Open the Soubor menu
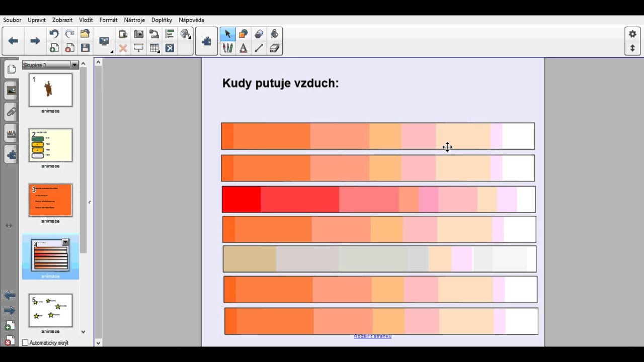644x362 pixels. click(x=12, y=20)
